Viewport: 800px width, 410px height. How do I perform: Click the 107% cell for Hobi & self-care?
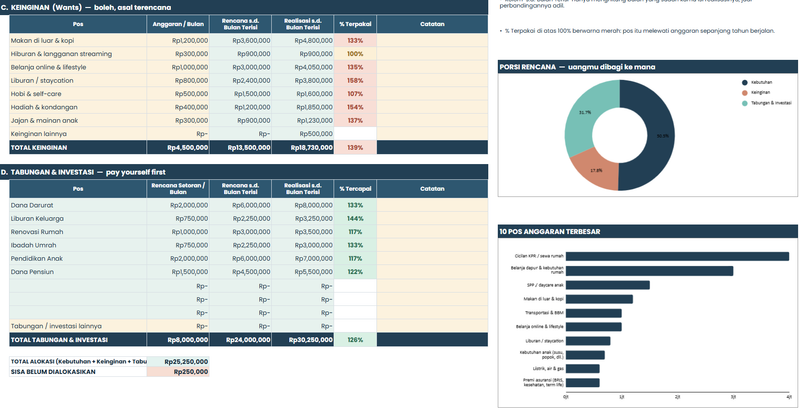(355, 94)
